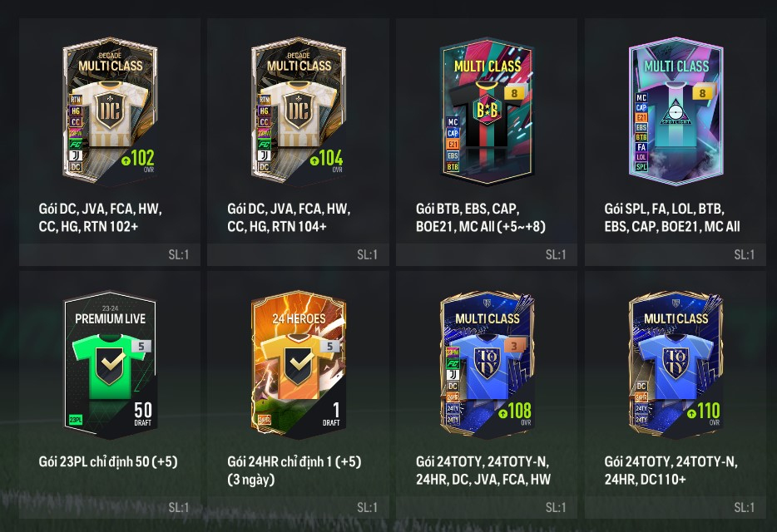Click SL:1 quantity bar under the Spotlight pack

tap(676, 254)
